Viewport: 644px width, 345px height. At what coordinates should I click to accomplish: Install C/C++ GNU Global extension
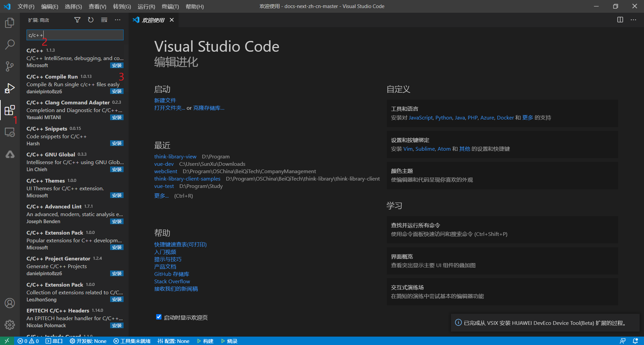click(117, 169)
